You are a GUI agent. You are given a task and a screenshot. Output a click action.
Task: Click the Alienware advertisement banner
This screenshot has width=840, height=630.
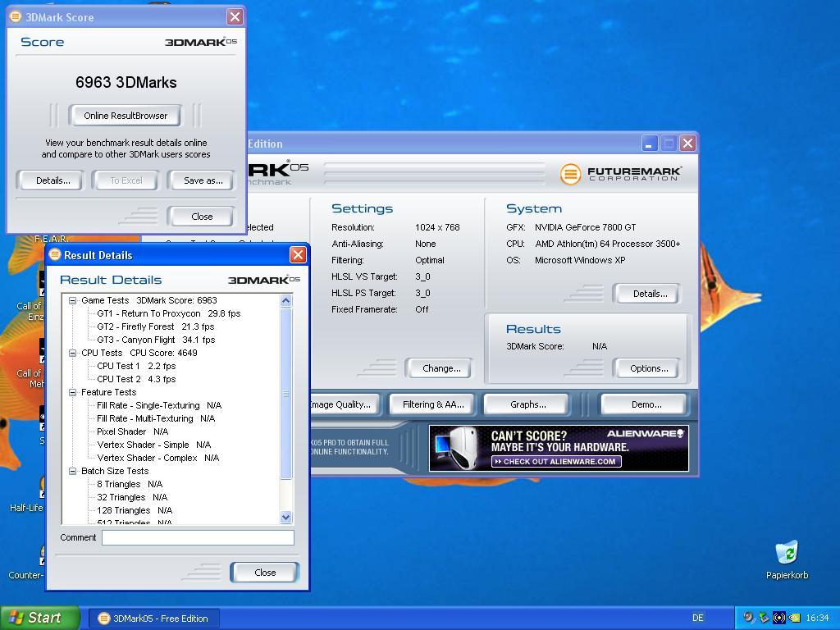pos(559,449)
